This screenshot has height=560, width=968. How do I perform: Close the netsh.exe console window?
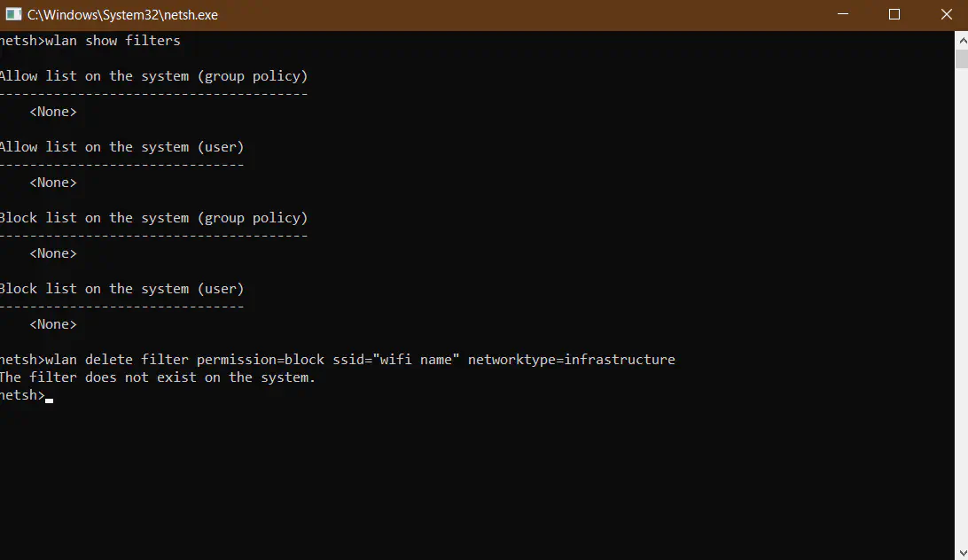click(942, 15)
